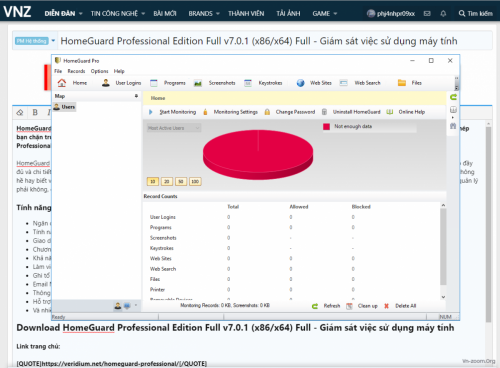
Task: Expand the GAME dropdown
Action: pyautogui.click(x=335, y=14)
